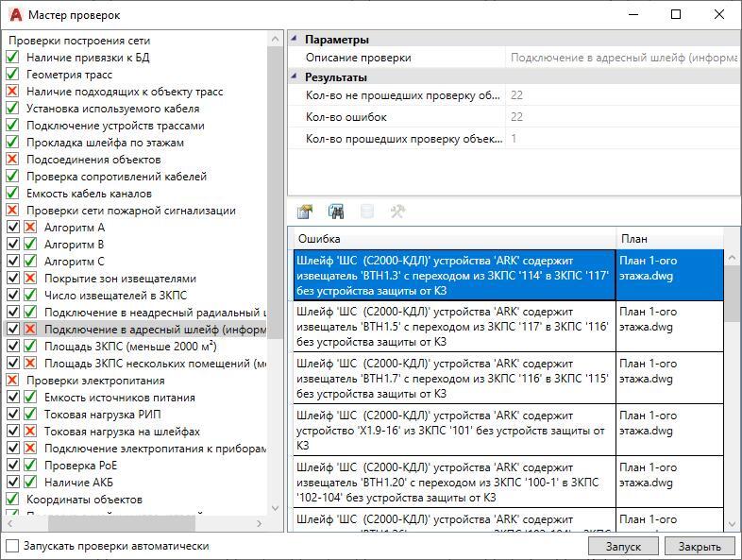Select the error row about извещатель 'ВТН1.5'
The width and height of the screenshot is (742, 560).
click(453, 327)
